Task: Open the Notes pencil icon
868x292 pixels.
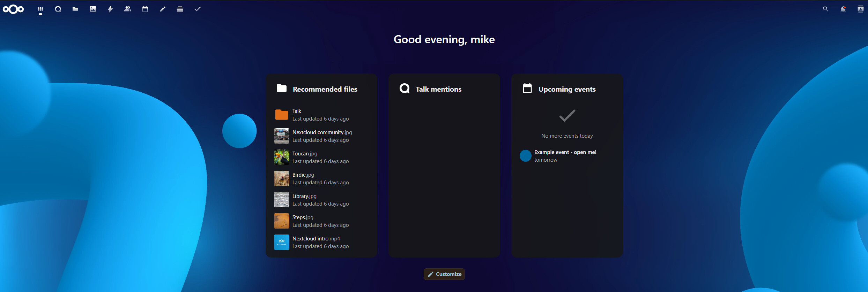Action: tap(163, 9)
